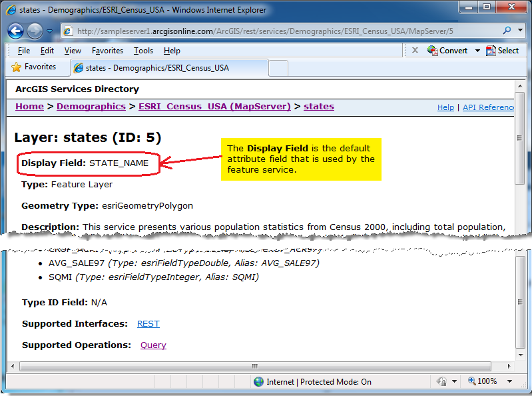The height and width of the screenshot is (396, 532).
Task: Click the Select toolbar button
Action: click(502, 51)
